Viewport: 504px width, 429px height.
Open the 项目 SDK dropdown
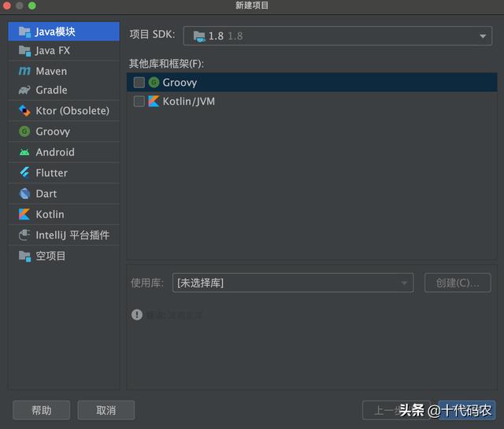[338, 36]
